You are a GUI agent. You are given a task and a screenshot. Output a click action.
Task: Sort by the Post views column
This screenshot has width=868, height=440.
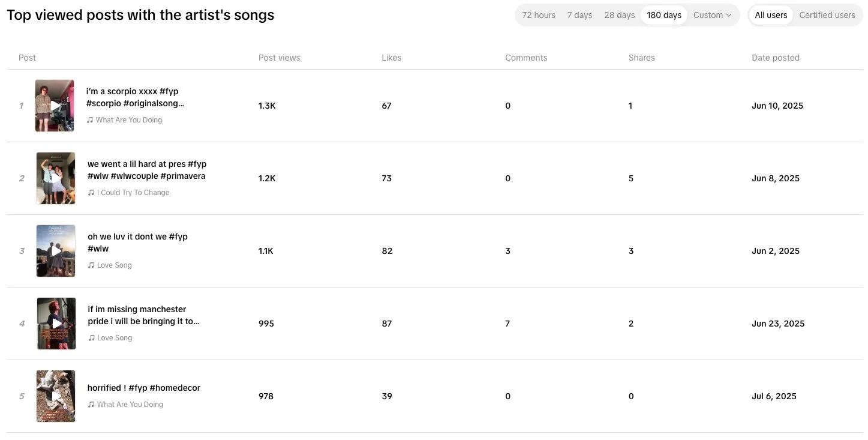pyautogui.click(x=279, y=58)
